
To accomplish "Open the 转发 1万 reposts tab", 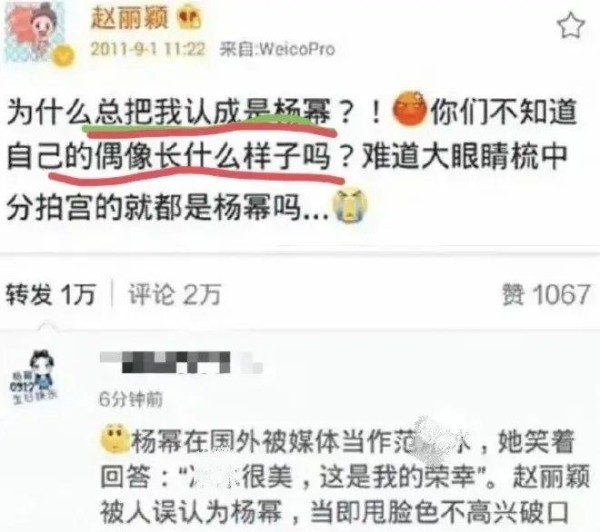I will pyautogui.click(x=51, y=294).
